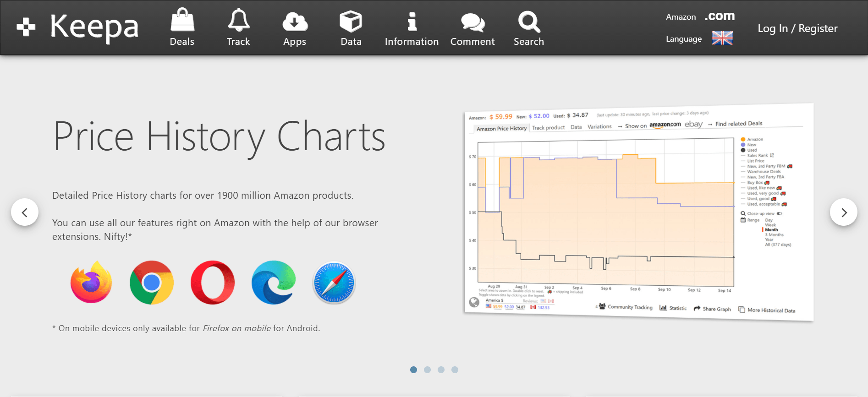
Task: Click the Data menu label
Action: point(351,42)
